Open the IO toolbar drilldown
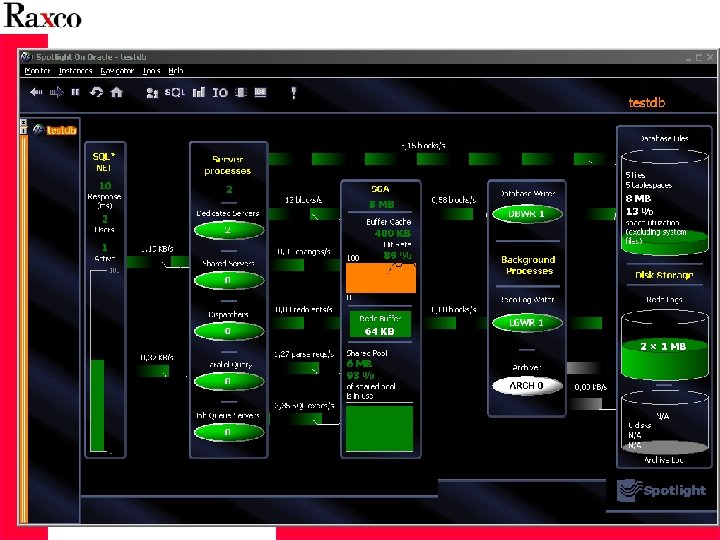 [220, 92]
